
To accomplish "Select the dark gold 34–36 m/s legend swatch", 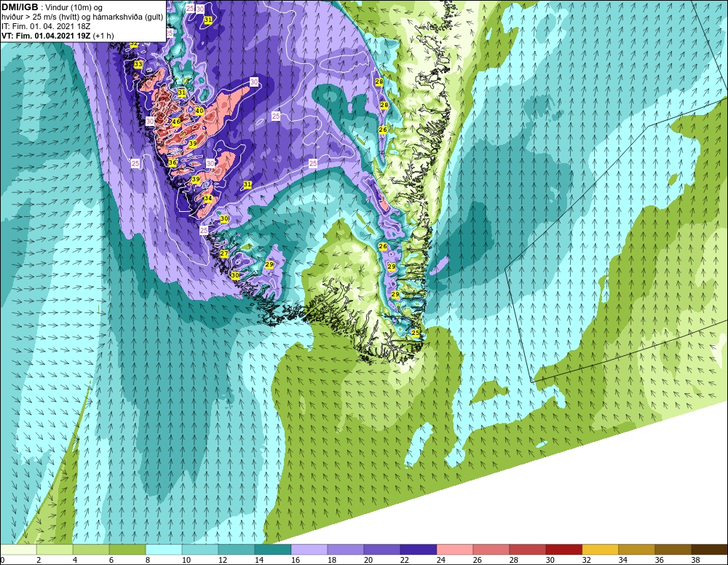I will coord(636,550).
